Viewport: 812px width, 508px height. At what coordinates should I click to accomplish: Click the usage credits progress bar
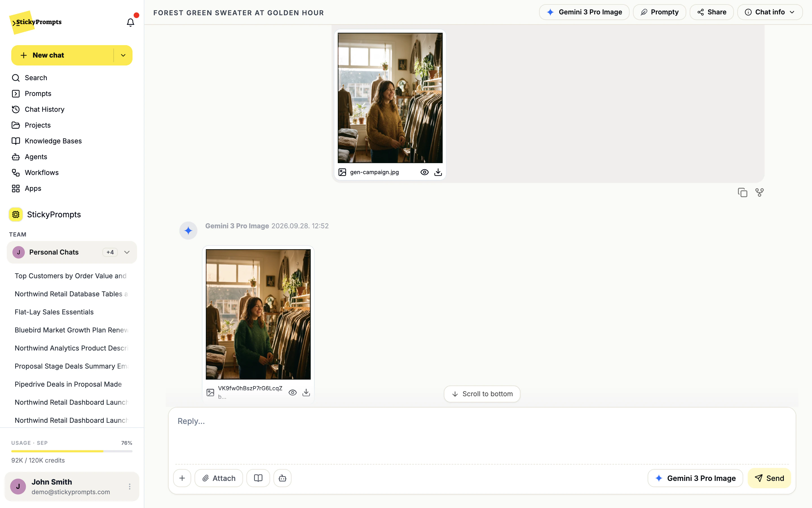pyautogui.click(x=72, y=451)
